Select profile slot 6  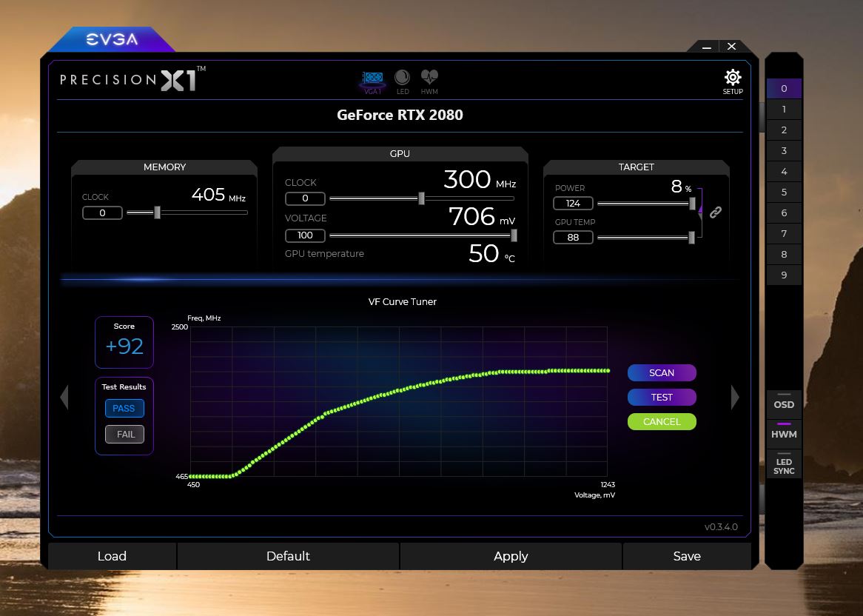[x=784, y=212]
